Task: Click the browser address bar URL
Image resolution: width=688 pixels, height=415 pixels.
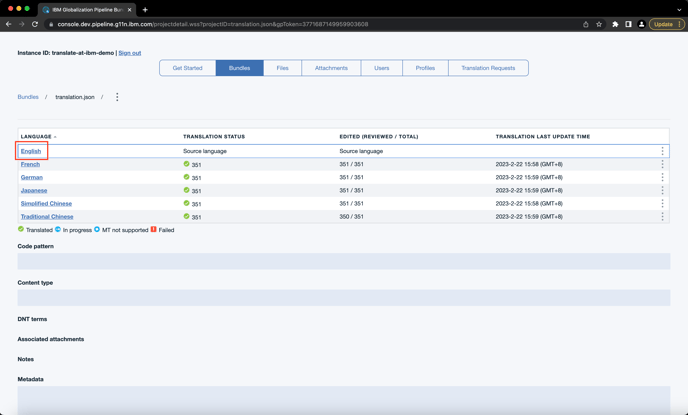Action: 213,24
